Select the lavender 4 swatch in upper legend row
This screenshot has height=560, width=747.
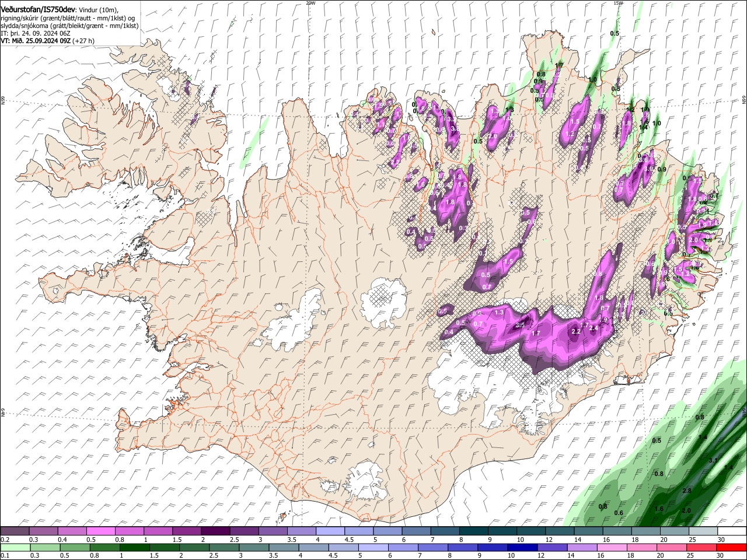pos(329,531)
